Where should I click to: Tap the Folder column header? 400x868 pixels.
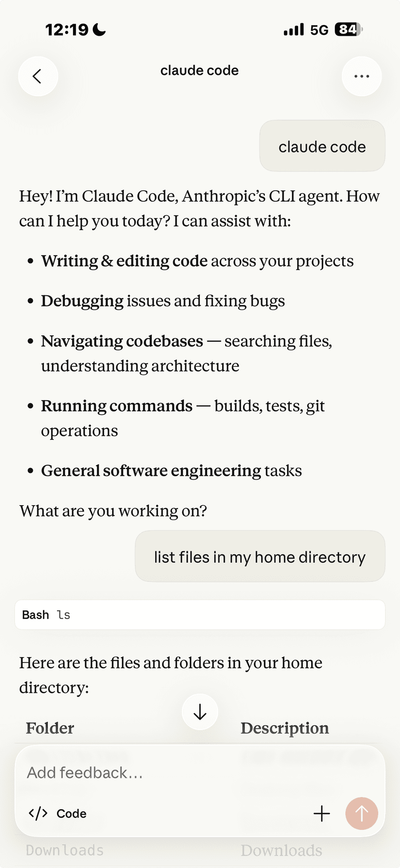coord(50,728)
